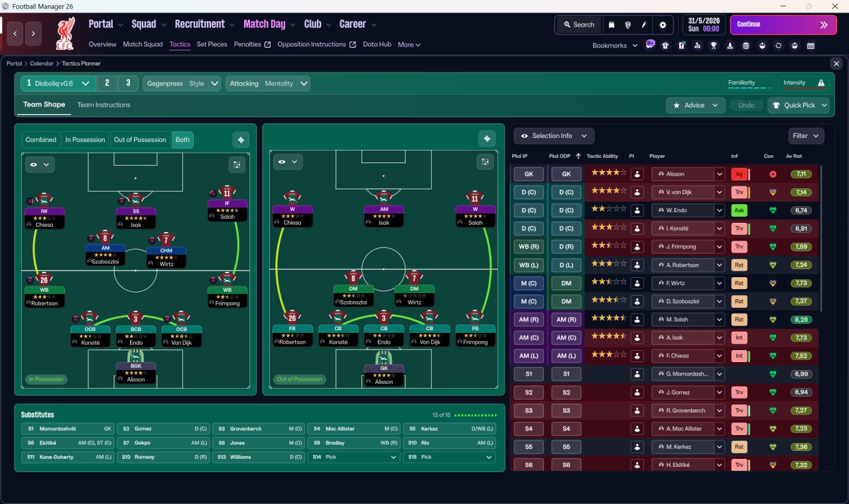Open player instructions icon for M. Salah row
The width and height of the screenshot is (849, 504).
point(637,320)
